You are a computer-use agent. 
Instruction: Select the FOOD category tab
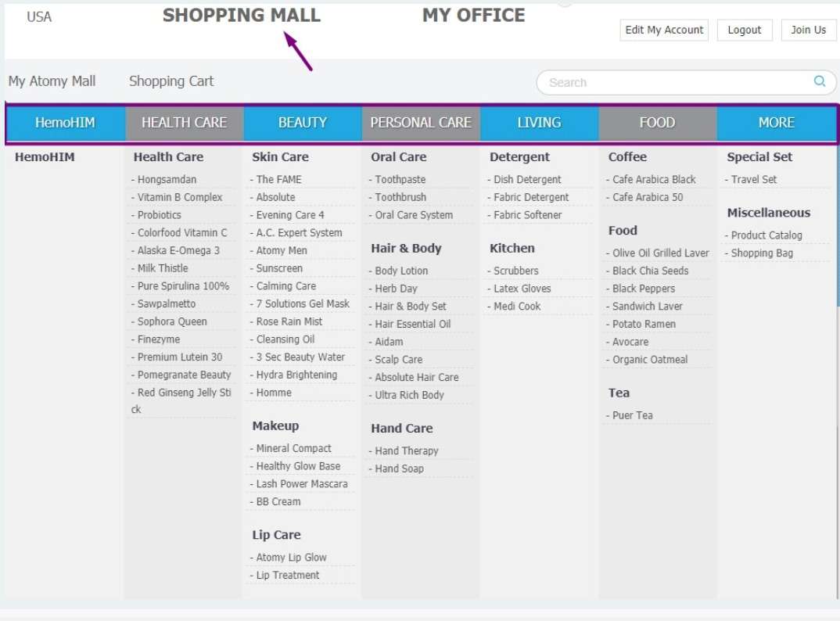[x=658, y=123]
